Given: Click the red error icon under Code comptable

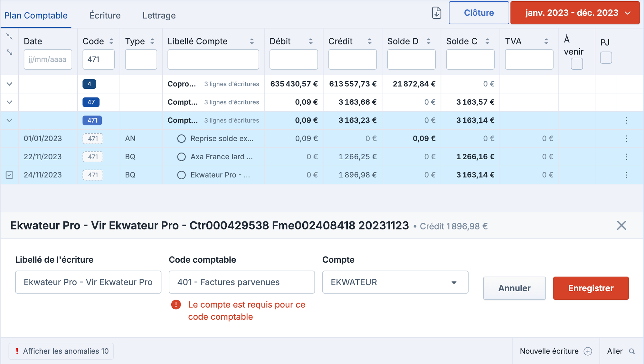Looking at the screenshot, I should (176, 304).
